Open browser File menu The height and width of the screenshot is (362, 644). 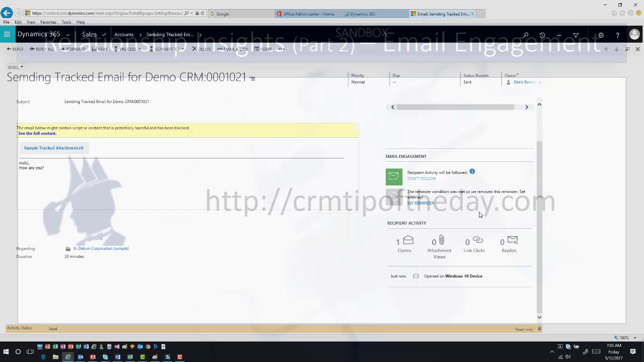[6, 22]
